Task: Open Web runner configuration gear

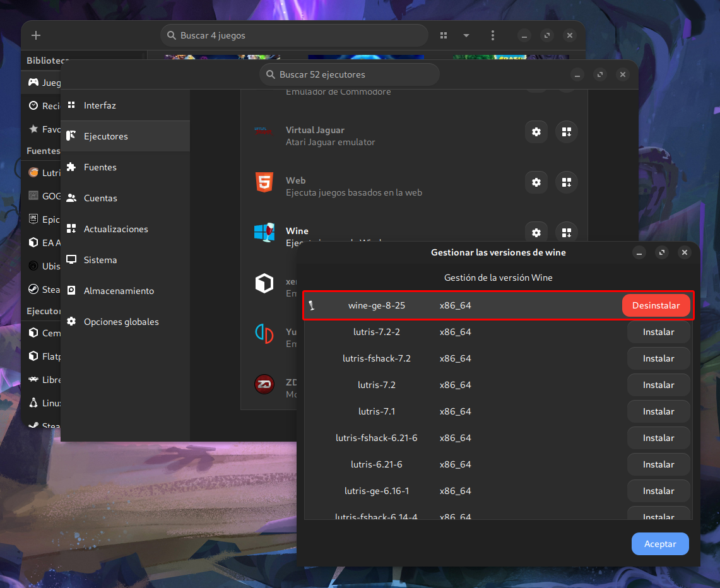Action: (x=536, y=183)
